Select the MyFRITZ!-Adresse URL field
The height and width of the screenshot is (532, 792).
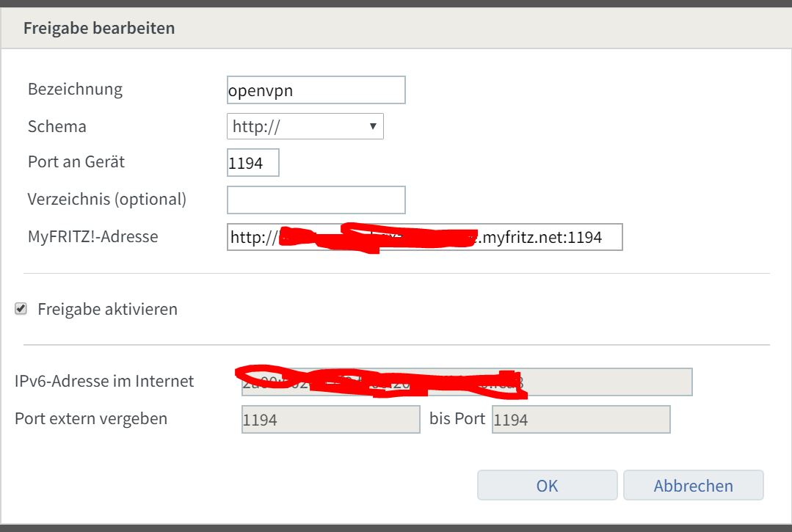pyautogui.click(x=424, y=236)
